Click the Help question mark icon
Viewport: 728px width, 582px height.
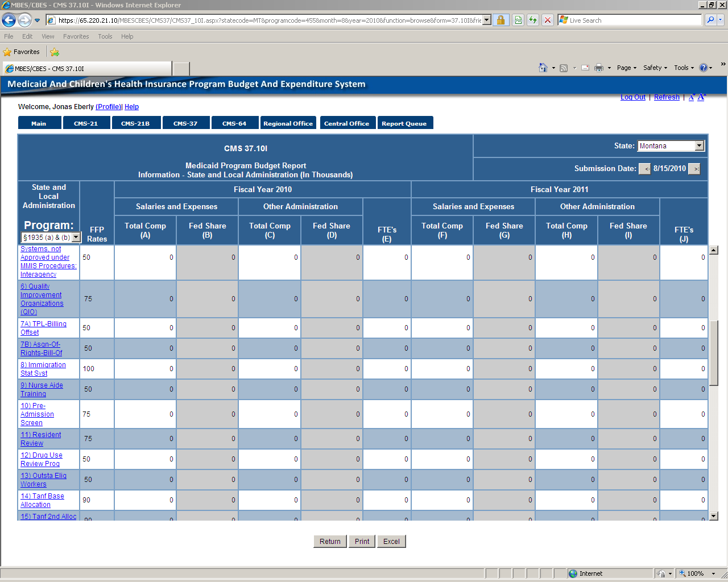704,68
